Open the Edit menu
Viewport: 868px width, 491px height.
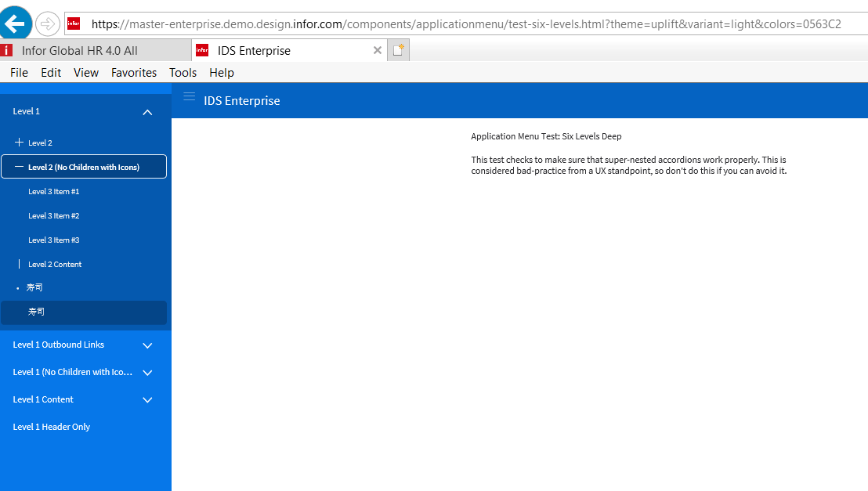tap(51, 73)
